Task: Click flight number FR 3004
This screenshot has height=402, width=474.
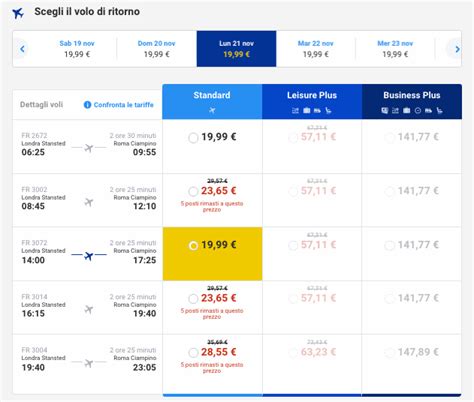Action: click(x=34, y=350)
